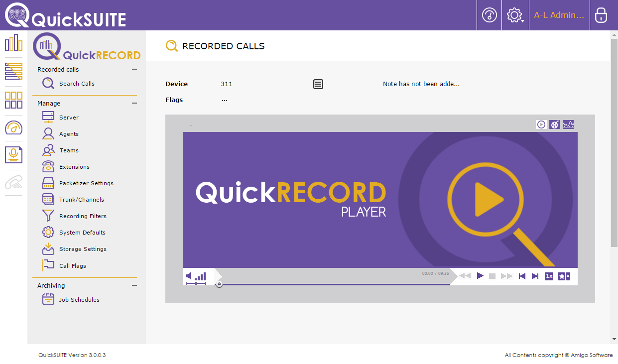Open the bar chart module in left rail

(x=13, y=43)
